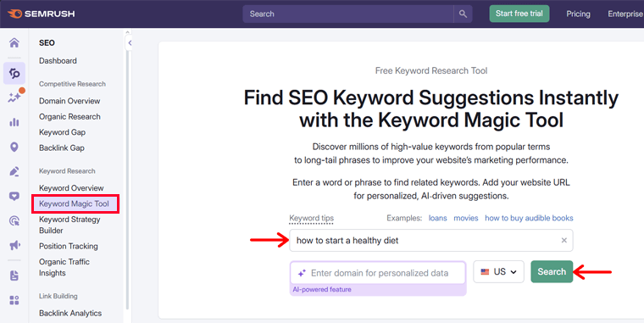Viewport: 644px width, 323px height.
Task: Click 'Enter domain for personalized data' field
Action: (378, 273)
